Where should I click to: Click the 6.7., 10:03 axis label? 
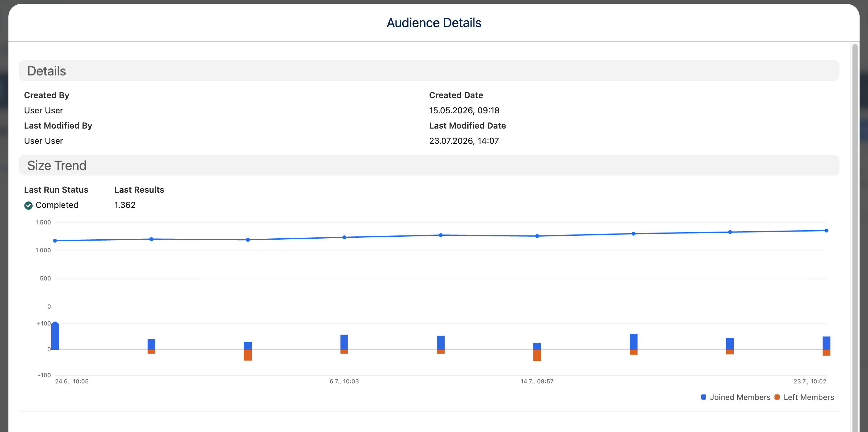(344, 381)
